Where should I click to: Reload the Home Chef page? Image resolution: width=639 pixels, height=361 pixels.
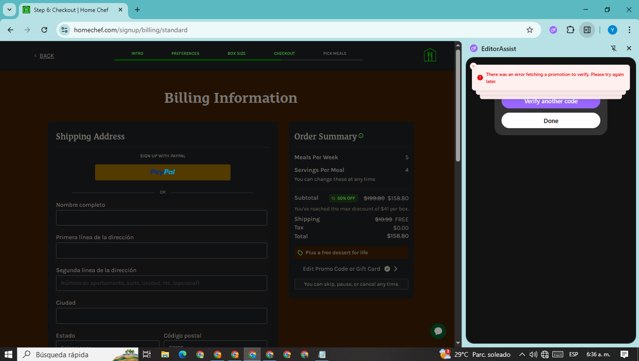tap(44, 30)
